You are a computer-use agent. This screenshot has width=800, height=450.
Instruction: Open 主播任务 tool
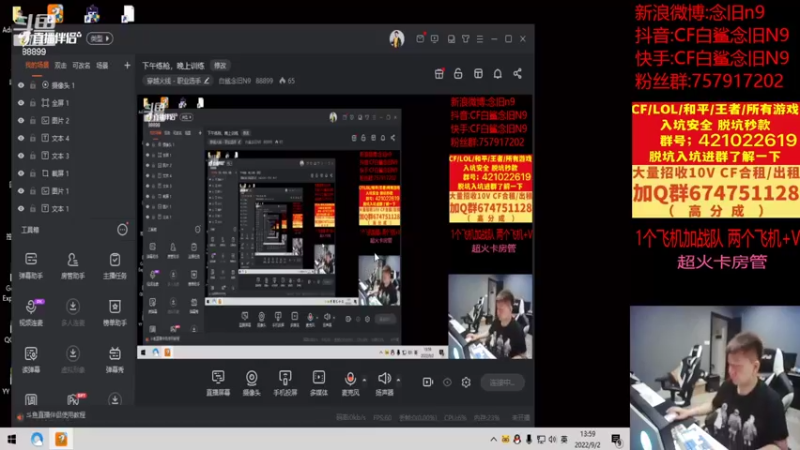(x=115, y=265)
